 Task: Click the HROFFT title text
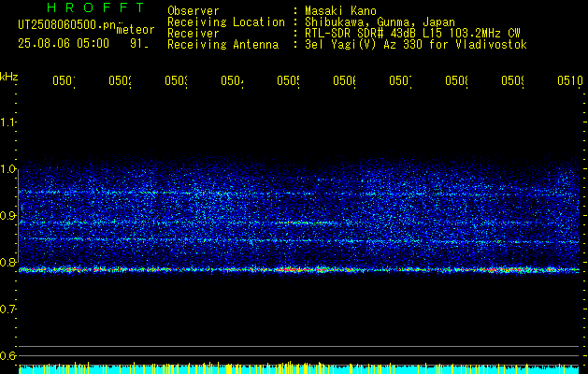[x=96, y=7]
